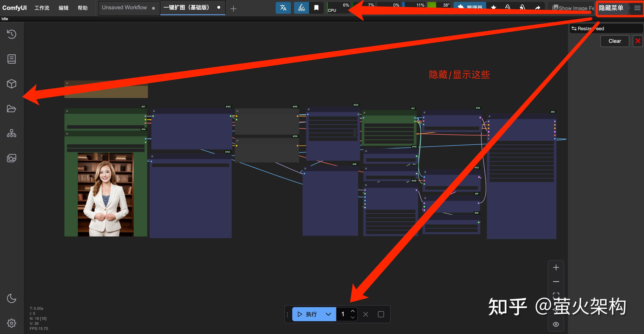The image size is (644, 334).
Task: Toggle the 隐藏菜单 hide menu button
Action: coord(611,8)
